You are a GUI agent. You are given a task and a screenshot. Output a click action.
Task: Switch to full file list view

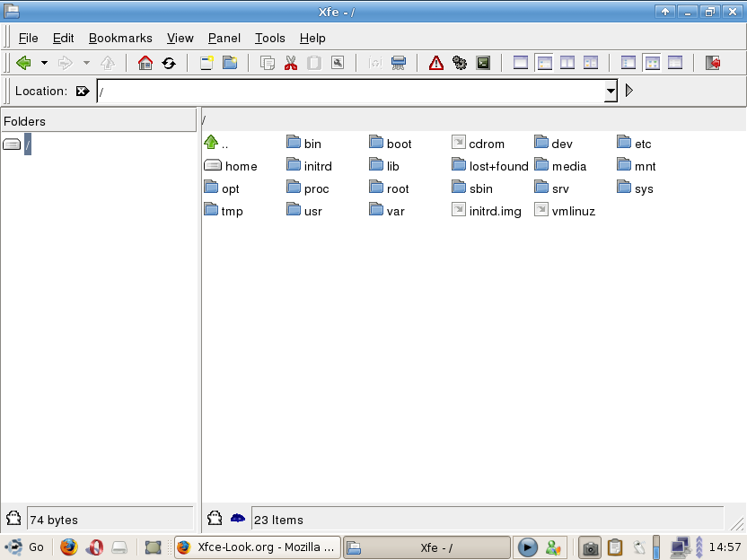pos(675,63)
